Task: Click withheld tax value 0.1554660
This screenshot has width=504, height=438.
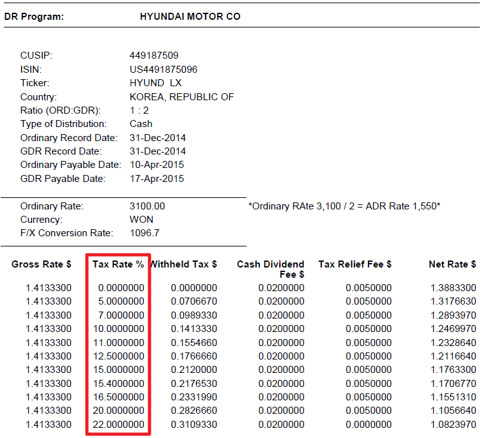Action: coord(194,343)
